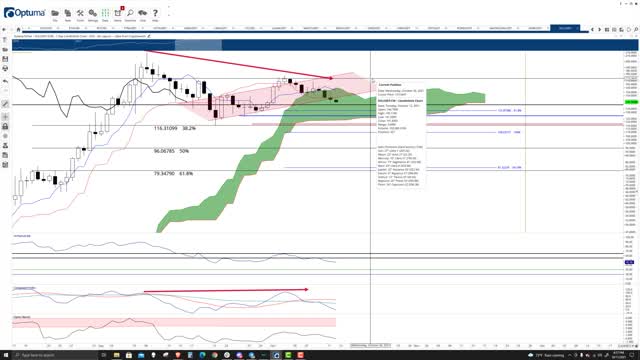
Task: Open the File menu folder icon
Action: click(x=55, y=13)
